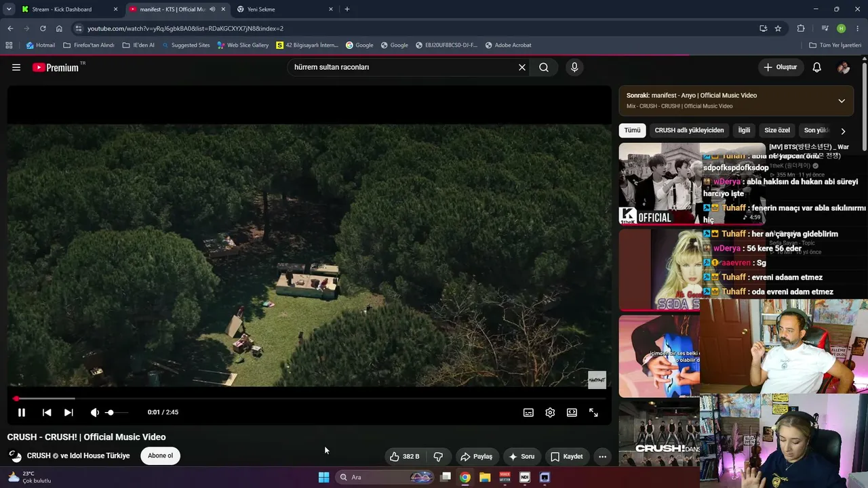Go to the browser home page

pos(59,28)
